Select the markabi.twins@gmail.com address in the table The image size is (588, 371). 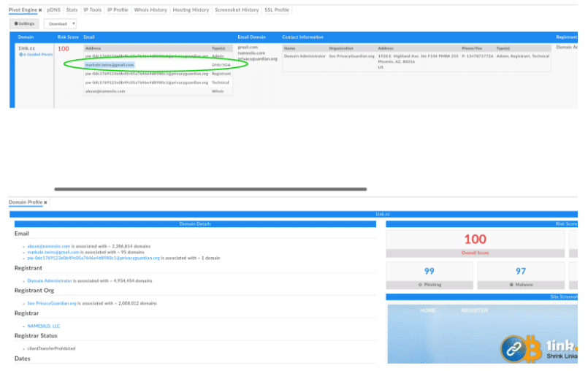pyautogui.click(x=110, y=65)
